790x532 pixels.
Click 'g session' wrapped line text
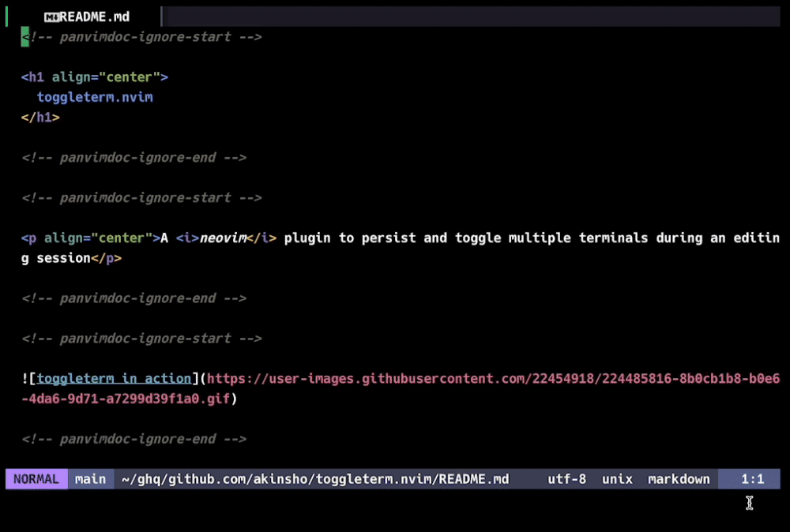click(56, 257)
